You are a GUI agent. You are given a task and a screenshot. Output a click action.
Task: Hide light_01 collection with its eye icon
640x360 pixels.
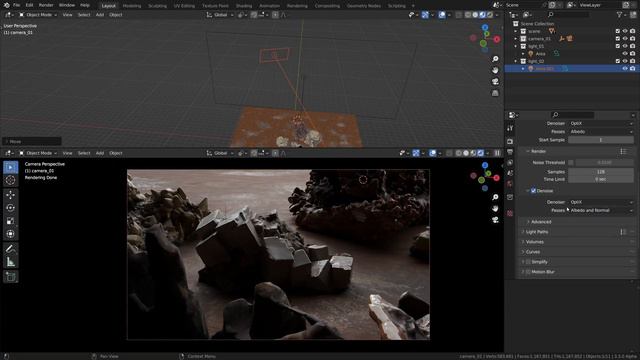[625, 46]
